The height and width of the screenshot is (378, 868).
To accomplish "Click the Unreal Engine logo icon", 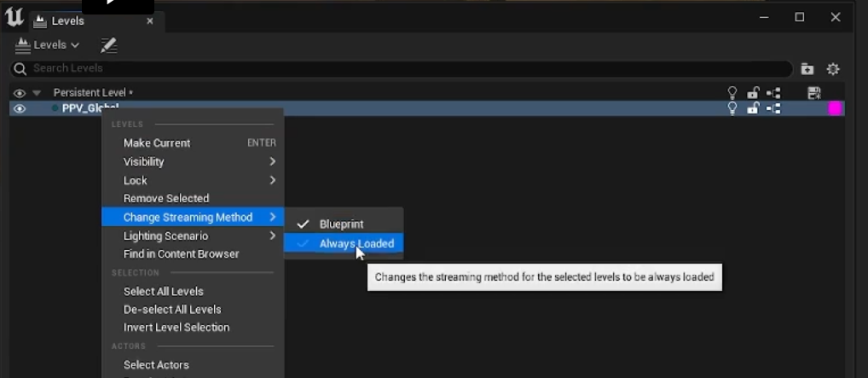I will pos(14,18).
